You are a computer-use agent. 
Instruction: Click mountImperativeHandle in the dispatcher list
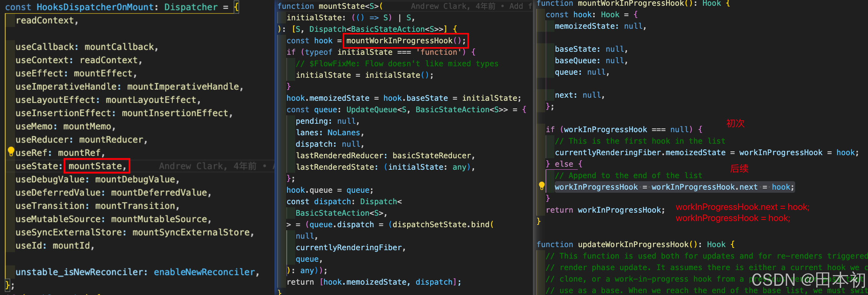pyautogui.click(x=183, y=87)
